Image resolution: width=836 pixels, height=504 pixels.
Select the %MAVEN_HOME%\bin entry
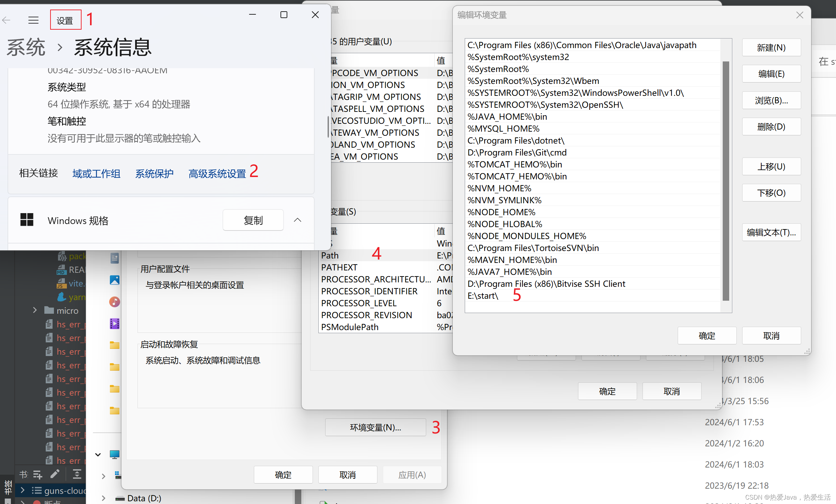593,260
